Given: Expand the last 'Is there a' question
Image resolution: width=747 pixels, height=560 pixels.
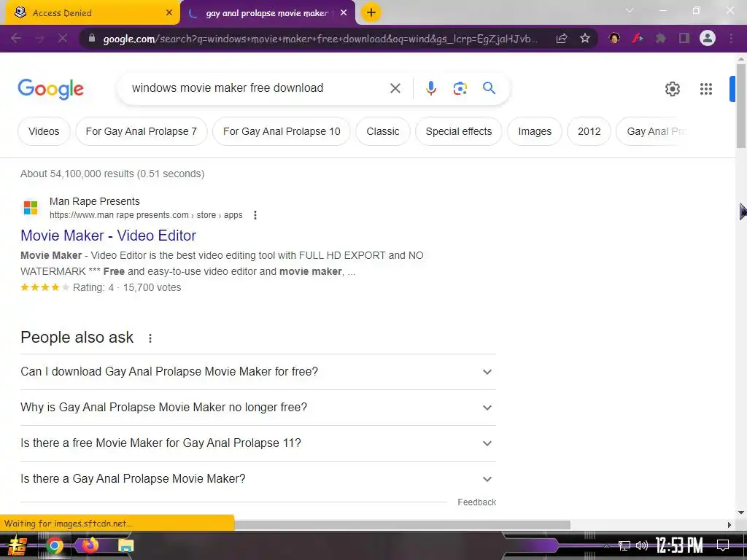Looking at the screenshot, I should click(258, 479).
